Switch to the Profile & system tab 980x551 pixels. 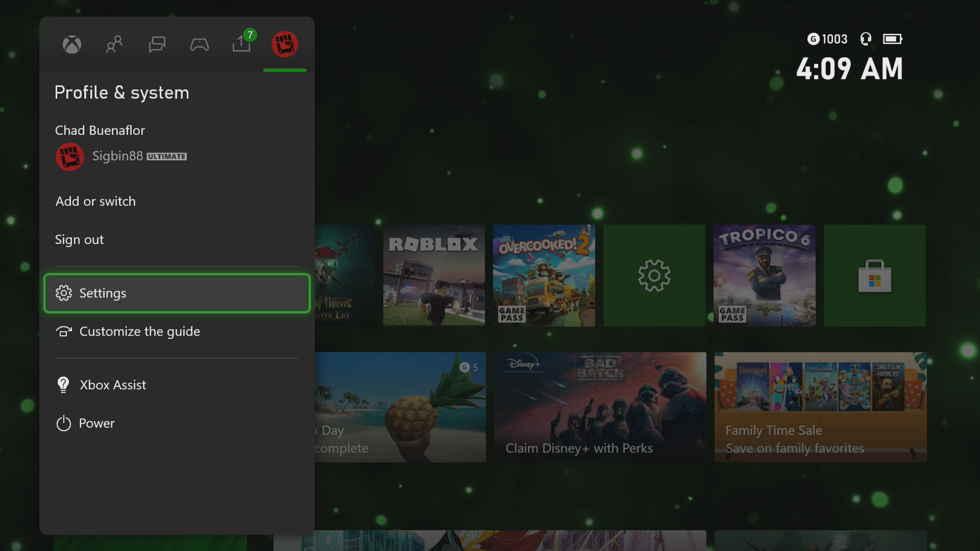285,44
